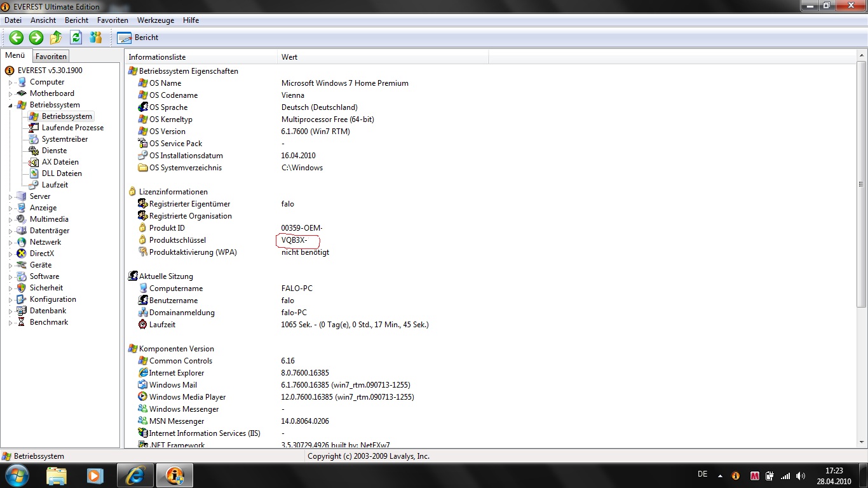Image resolution: width=868 pixels, height=488 pixels.
Task: Open Internet Explorer from taskbar
Action: 135,475
